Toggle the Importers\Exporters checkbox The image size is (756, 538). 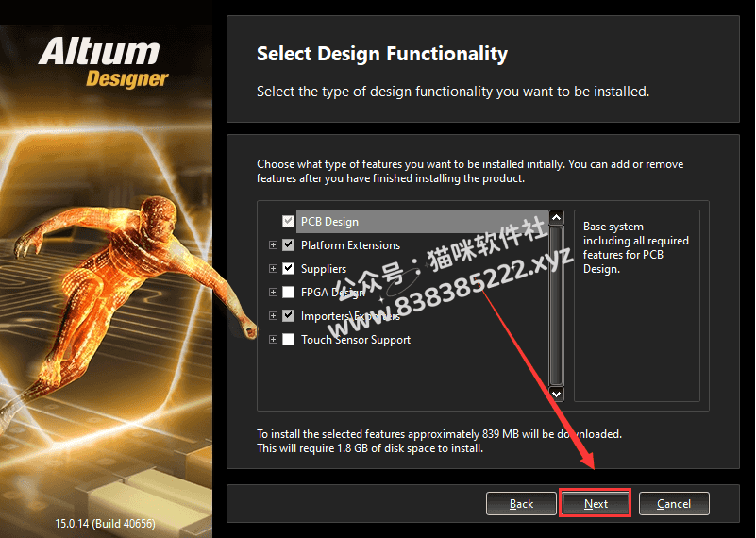click(x=288, y=316)
